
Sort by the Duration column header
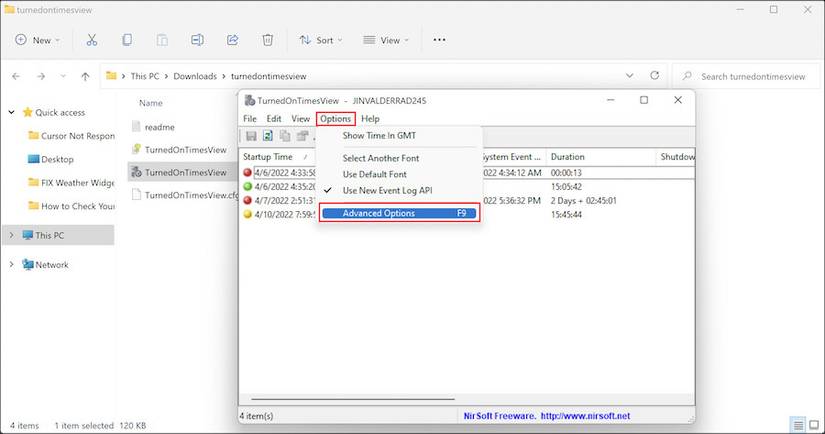point(601,157)
